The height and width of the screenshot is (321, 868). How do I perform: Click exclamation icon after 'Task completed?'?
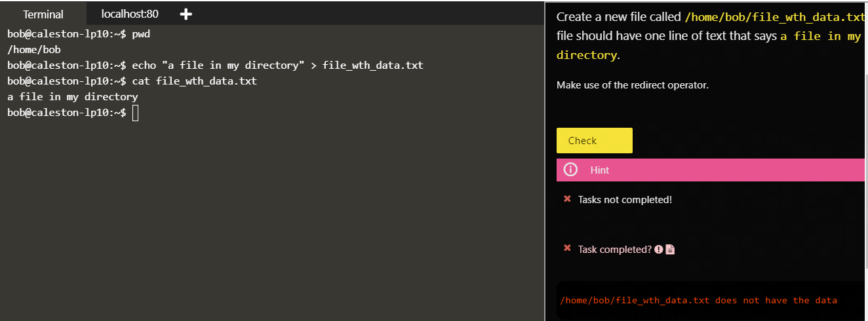[659, 249]
